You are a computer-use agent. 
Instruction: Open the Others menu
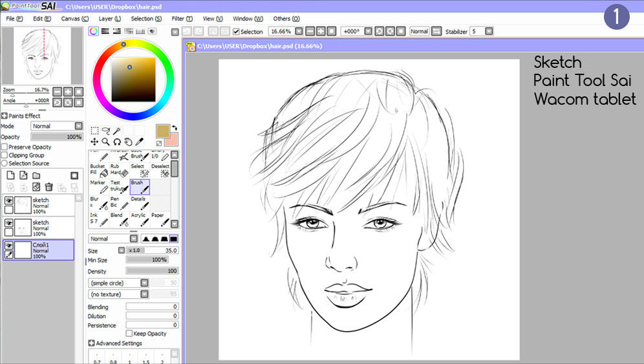(286, 19)
